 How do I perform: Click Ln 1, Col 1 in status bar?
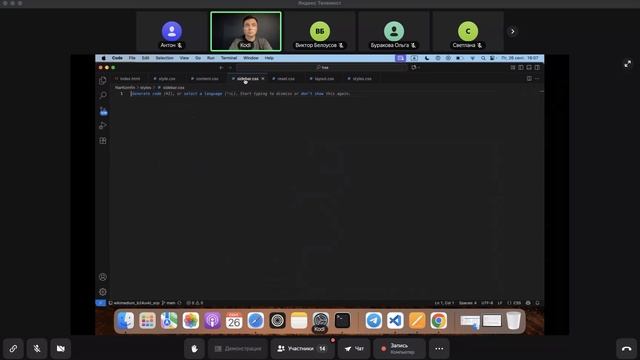[444, 303]
